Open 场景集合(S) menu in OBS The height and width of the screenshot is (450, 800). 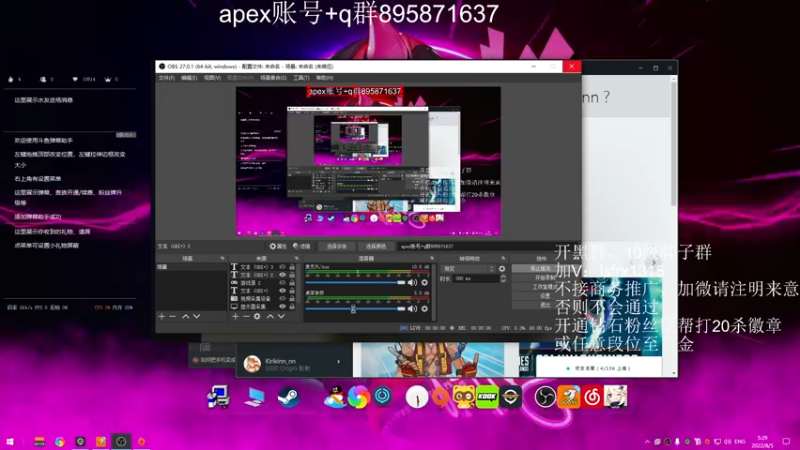coord(273,78)
